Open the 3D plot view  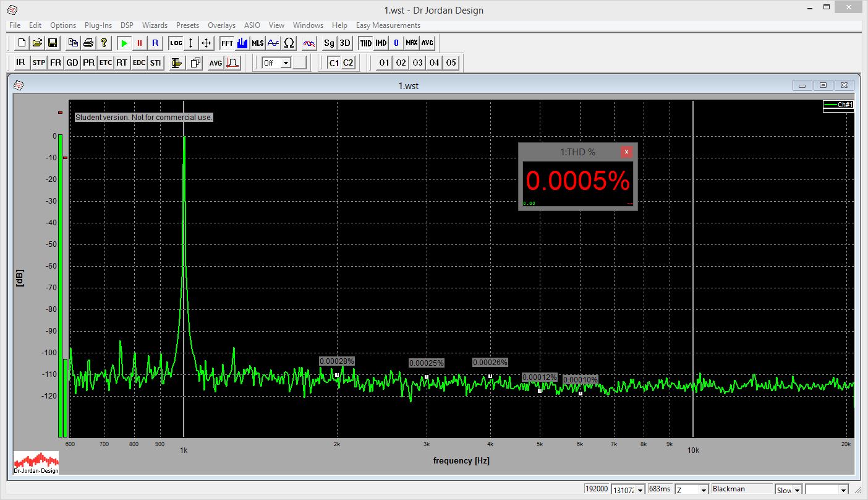[x=345, y=43]
